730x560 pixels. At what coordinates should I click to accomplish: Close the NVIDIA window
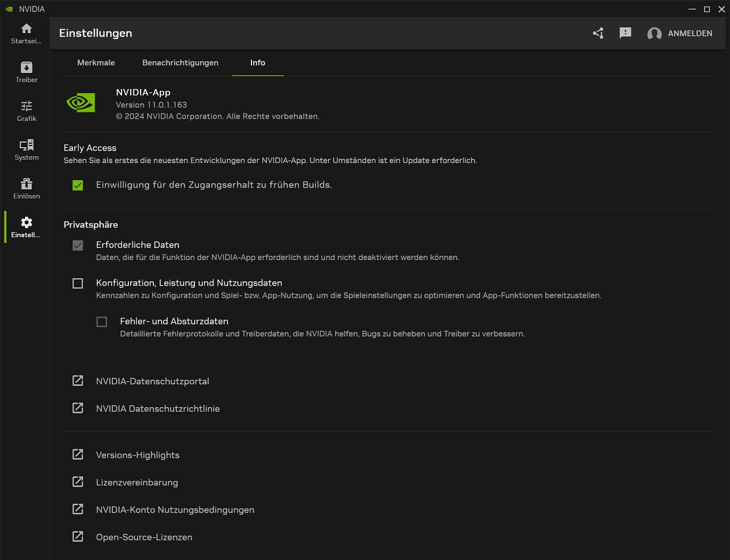pyautogui.click(x=721, y=9)
